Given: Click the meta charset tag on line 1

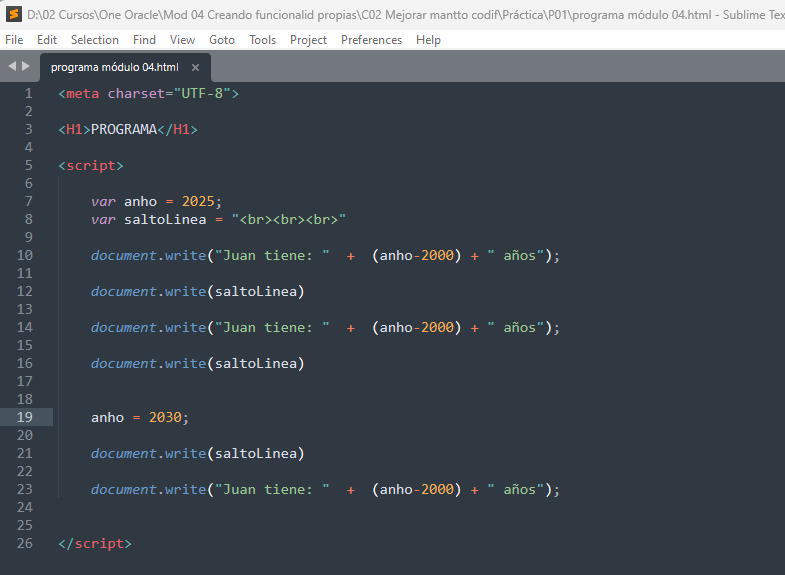Looking at the screenshot, I should click(x=149, y=94).
